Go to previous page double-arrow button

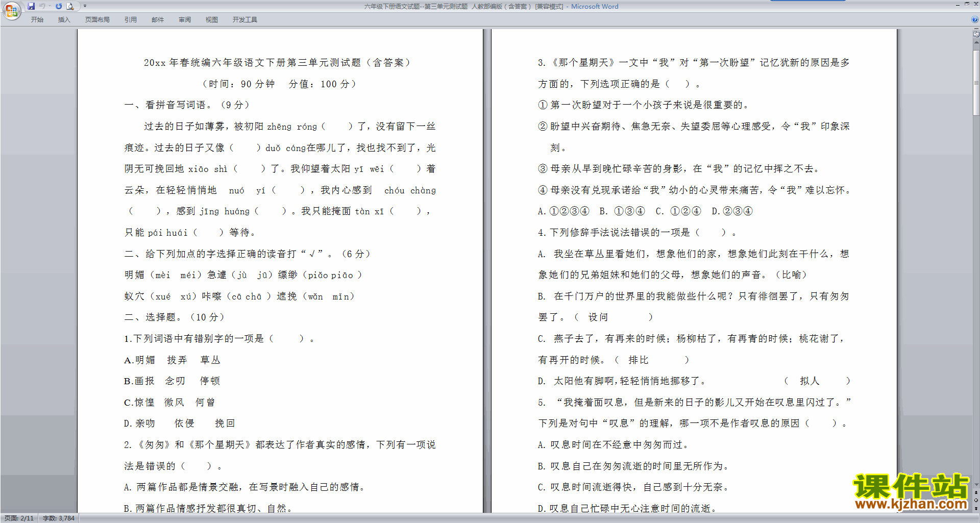point(976,493)
